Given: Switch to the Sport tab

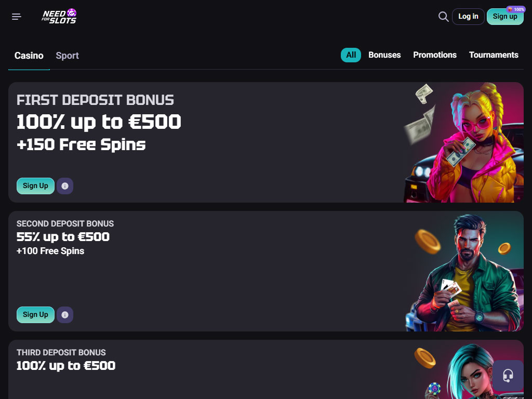Looking at the screenshot, I should (68, 56).
